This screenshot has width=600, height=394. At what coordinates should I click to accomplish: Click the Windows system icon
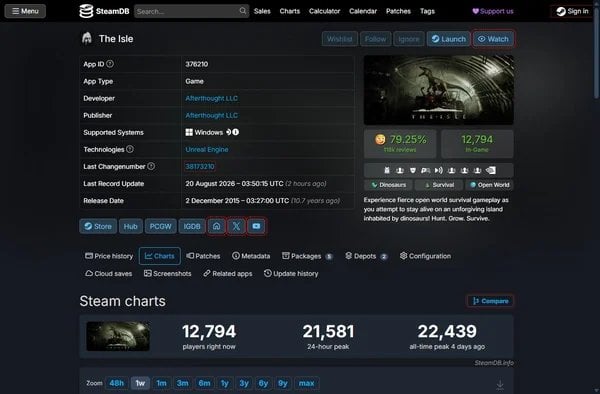189,132
